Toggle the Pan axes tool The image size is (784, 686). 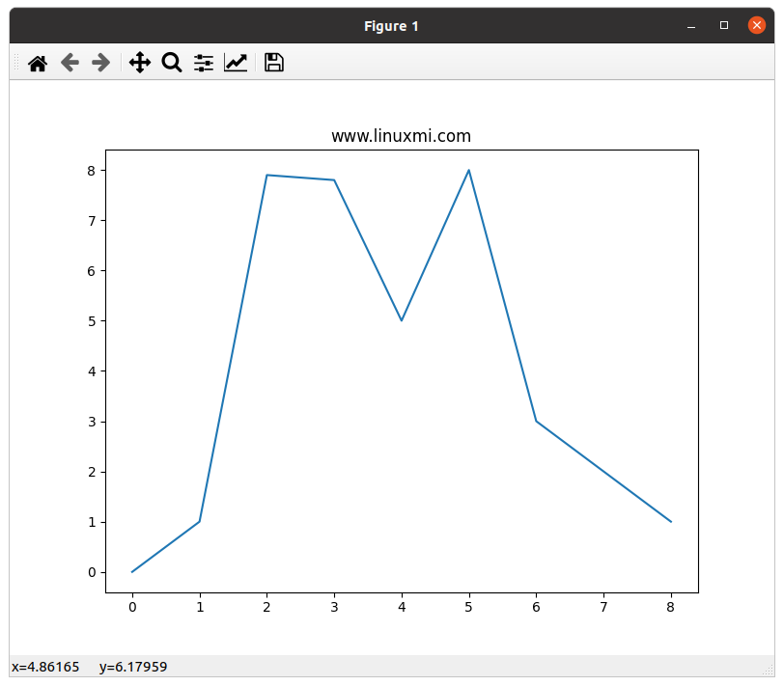(140, 64)
